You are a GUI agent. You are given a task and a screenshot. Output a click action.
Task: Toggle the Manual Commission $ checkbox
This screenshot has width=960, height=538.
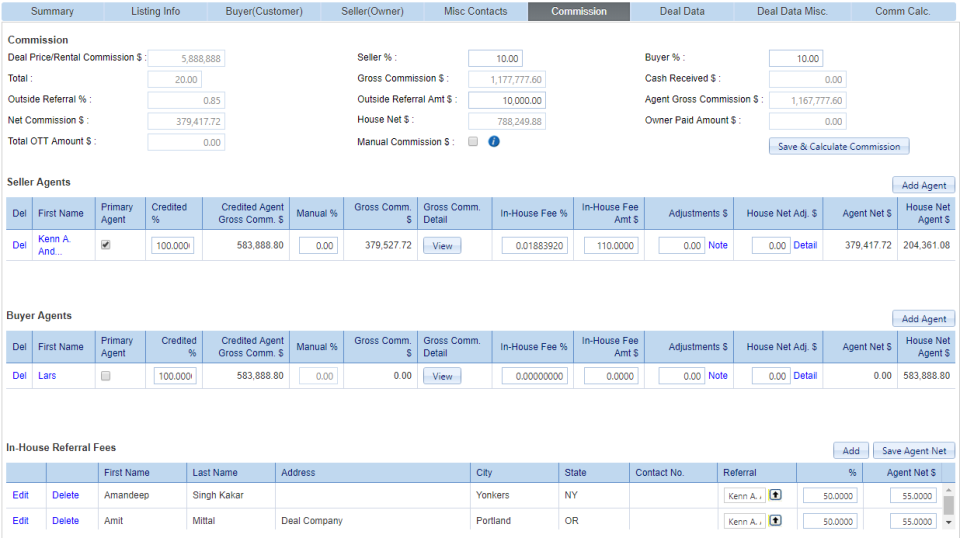point(473,141)
